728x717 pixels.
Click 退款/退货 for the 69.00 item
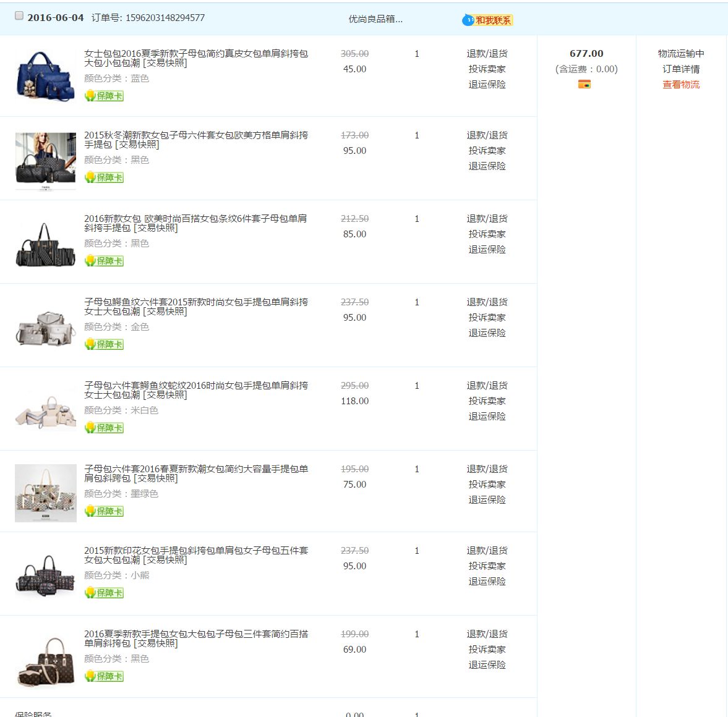[x=487, y=635]
